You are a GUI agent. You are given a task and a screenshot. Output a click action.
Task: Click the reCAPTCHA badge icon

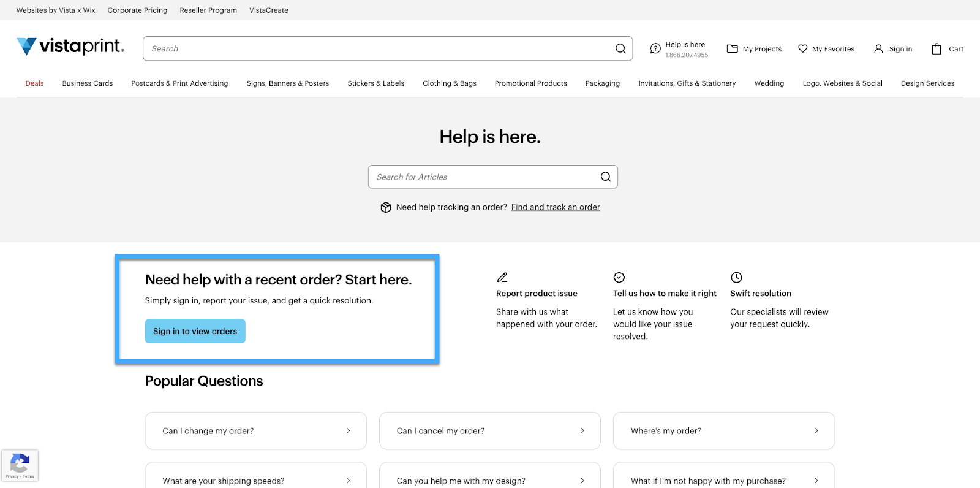click(20, 462)
